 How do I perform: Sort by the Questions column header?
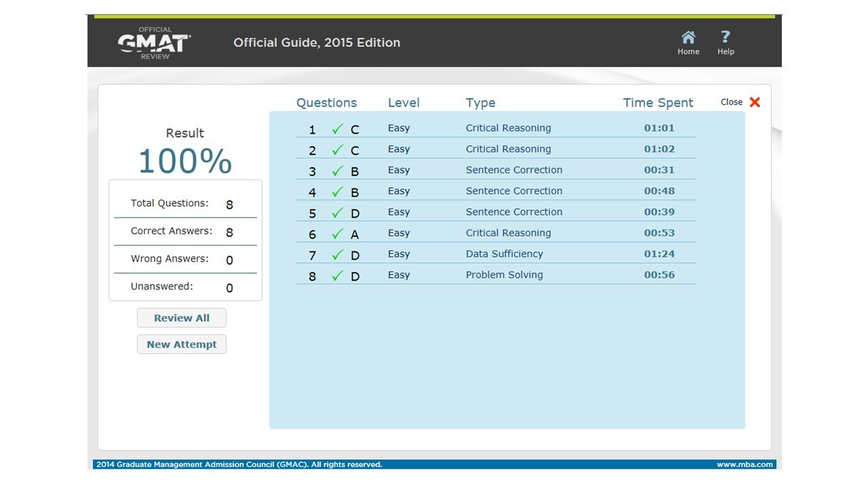coord(326,103)
